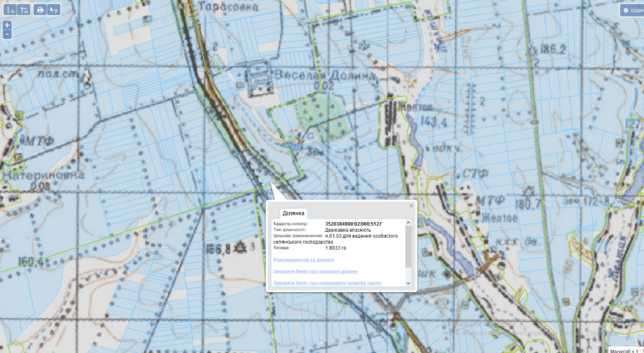The width and height of the screenshot is (644, 353).
Task: Close the Ділянка info popup
Action: (x=411, y=205)
